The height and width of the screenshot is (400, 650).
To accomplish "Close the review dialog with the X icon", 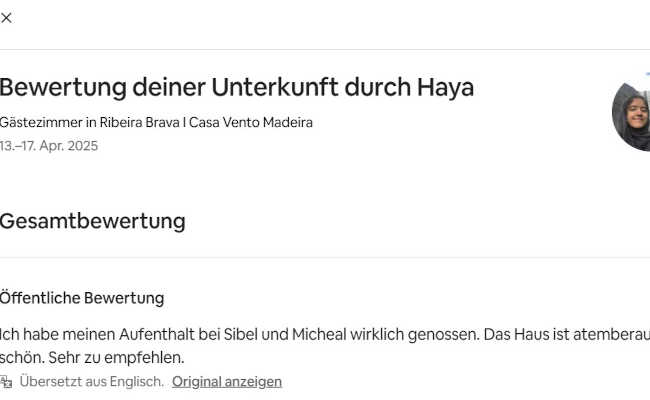I will 6,18.
